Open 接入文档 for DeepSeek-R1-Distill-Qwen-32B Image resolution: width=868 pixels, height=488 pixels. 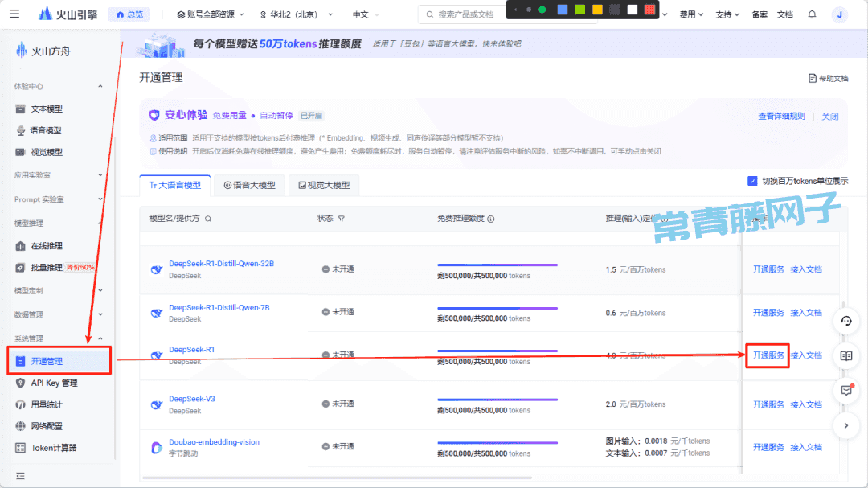[x=806, y=269]
